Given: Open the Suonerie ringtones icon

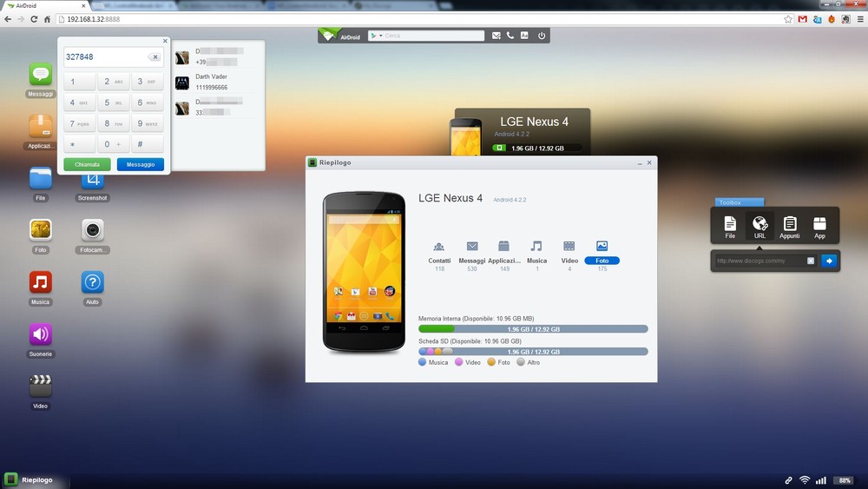Looking at the screenshot, I should click(x=41, y=334).
